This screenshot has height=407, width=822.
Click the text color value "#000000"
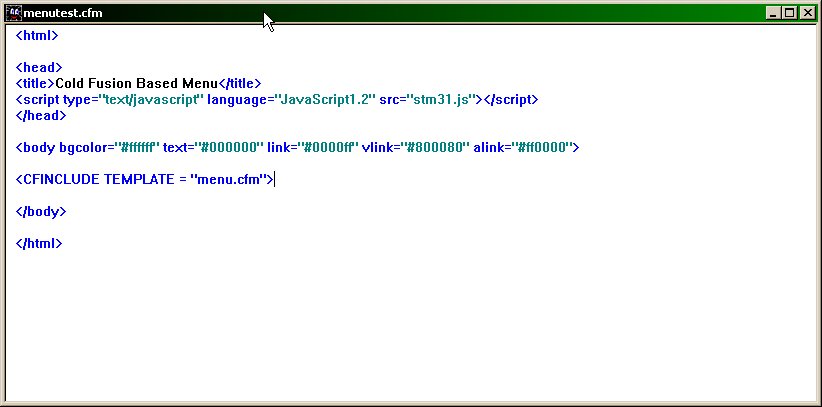tap(230, 147)
